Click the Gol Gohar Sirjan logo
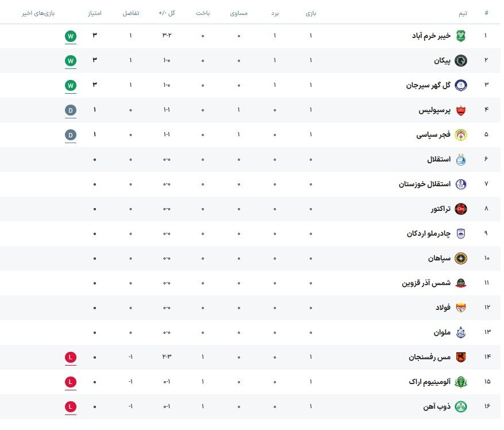 pos(460,85)
